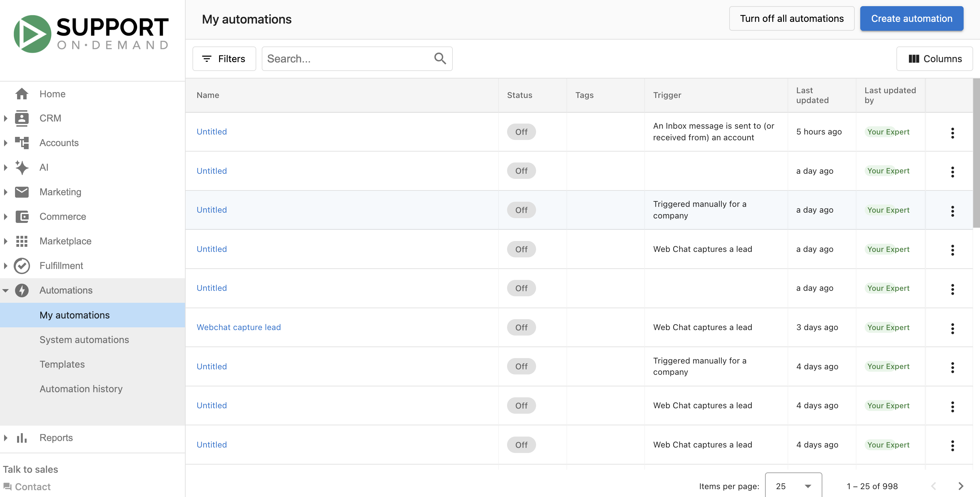Click the Fulfillment checkmark icon
The image size is (980, 497).
click(22, 266)
